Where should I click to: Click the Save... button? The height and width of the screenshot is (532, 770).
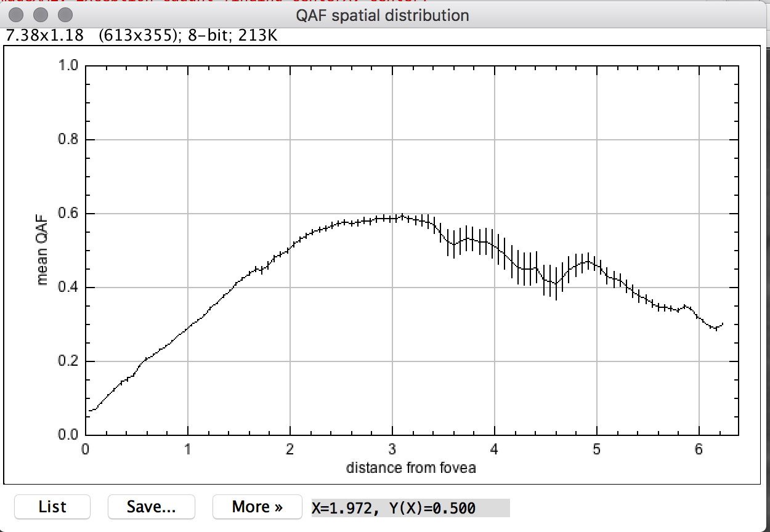tap(151, 507)
